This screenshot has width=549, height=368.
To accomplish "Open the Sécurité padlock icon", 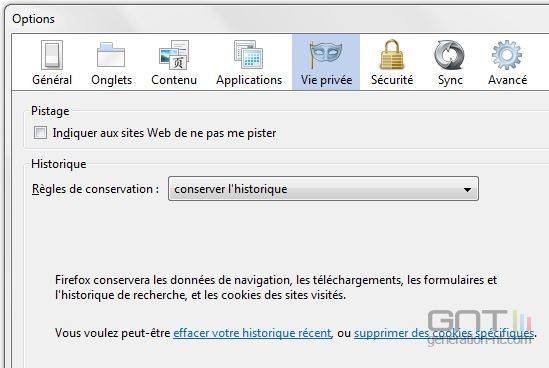I will click(392, 55).
